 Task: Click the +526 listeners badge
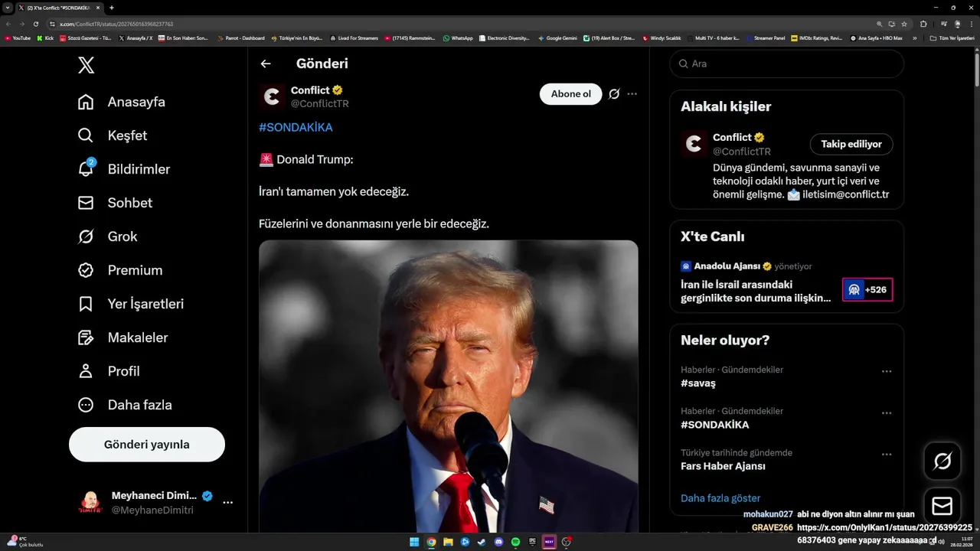tap(867, 290)
